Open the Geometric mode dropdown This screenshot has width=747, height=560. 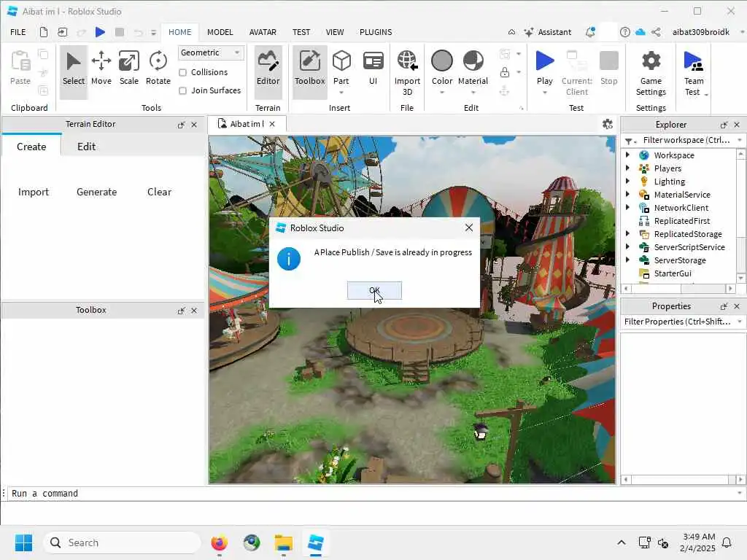pyautogui.click(x=211, y=52)
